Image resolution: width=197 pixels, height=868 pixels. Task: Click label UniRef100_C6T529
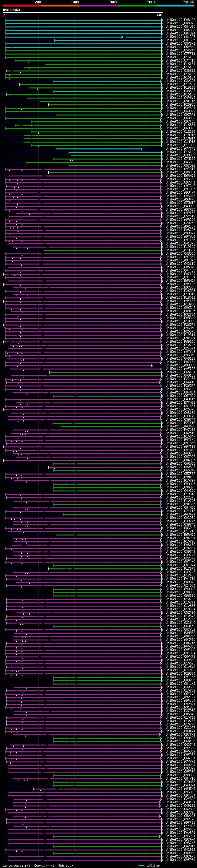click(x=180, y=396)
